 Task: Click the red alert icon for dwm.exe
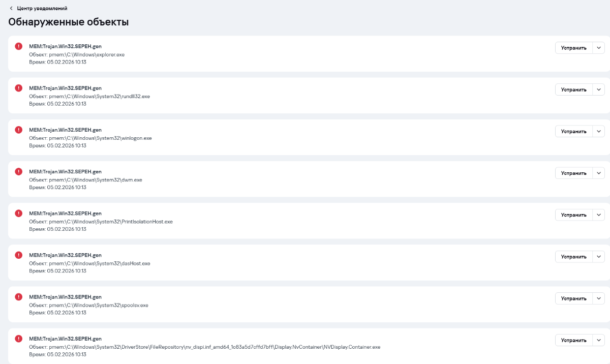[x=19, y=171]
